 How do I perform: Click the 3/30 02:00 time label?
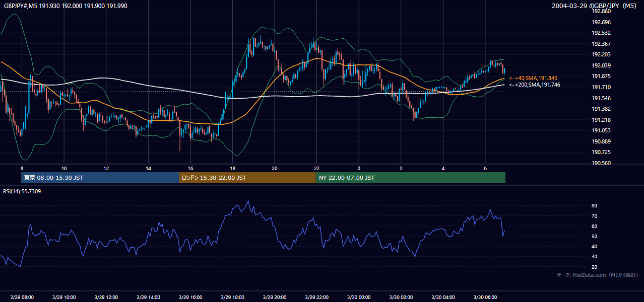pos(401,297)
